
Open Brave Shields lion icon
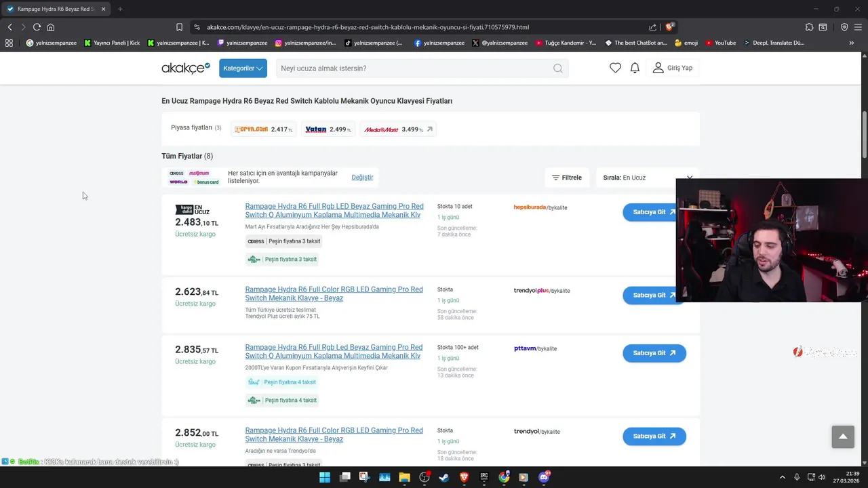pyautogui.click(x=669, y=27)
